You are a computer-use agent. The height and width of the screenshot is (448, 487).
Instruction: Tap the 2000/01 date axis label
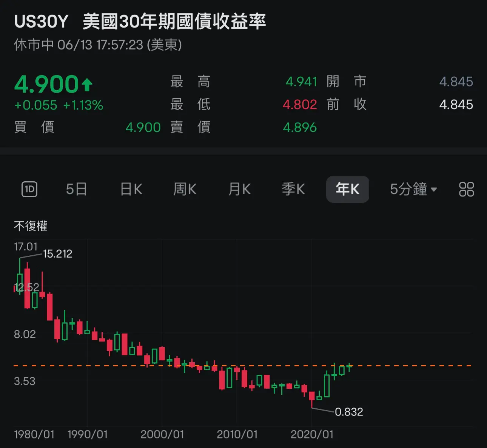coord(162,434)
